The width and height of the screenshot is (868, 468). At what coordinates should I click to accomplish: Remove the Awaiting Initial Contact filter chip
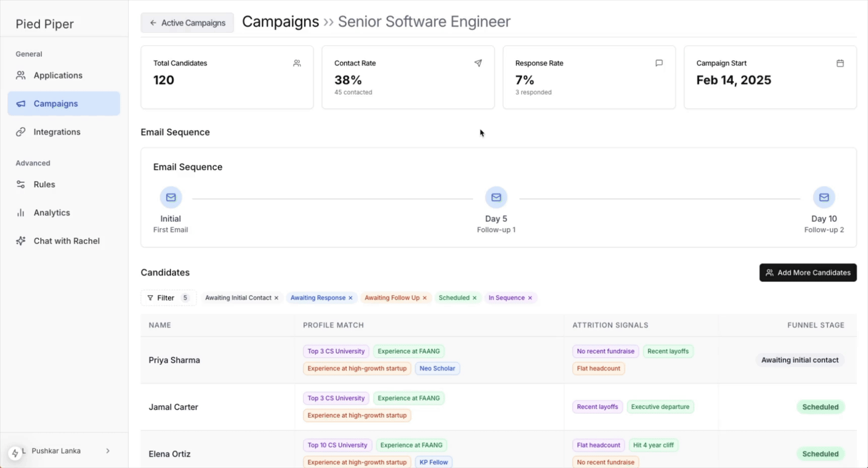click(x=276, y=298)
